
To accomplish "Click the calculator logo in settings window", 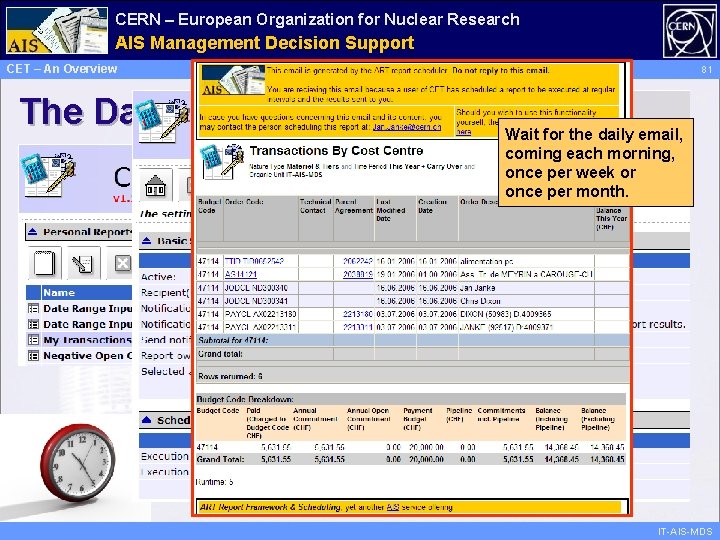I will point(163,120).
